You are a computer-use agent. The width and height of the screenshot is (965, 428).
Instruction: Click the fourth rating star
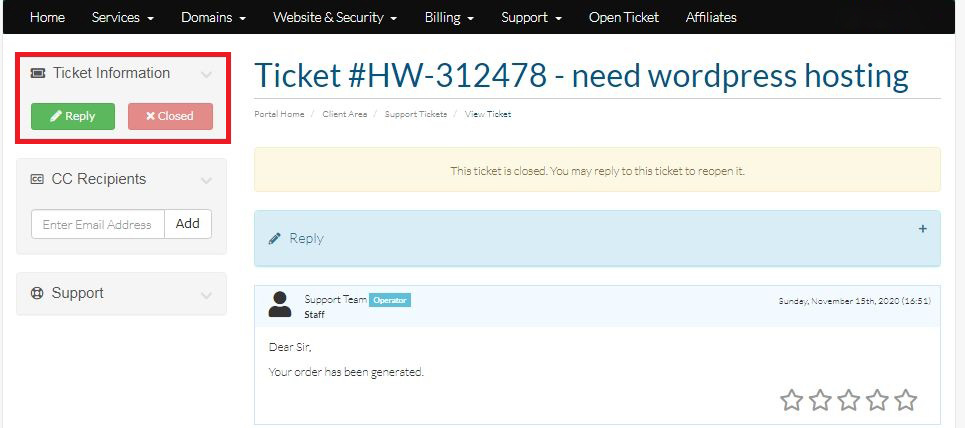point(877,400)
